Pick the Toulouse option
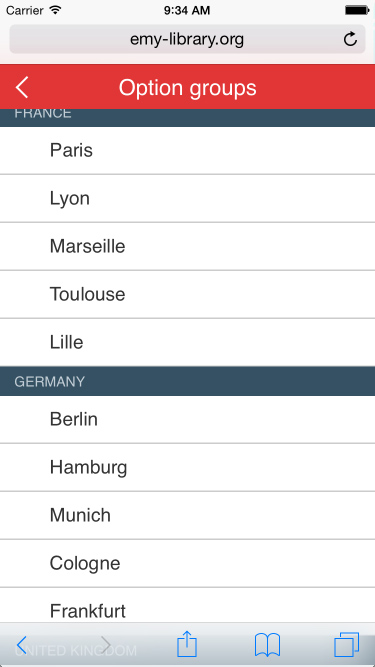The width and height of the screenshot is (375, 667). 188,294
